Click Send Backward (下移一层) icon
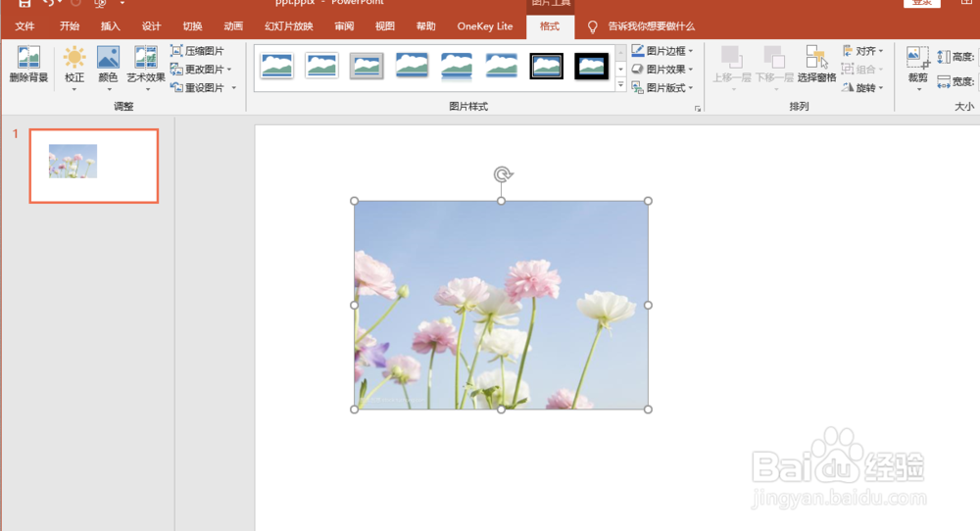Image resolution: width=980 pixels, height=531 pixels. (774, 58)
